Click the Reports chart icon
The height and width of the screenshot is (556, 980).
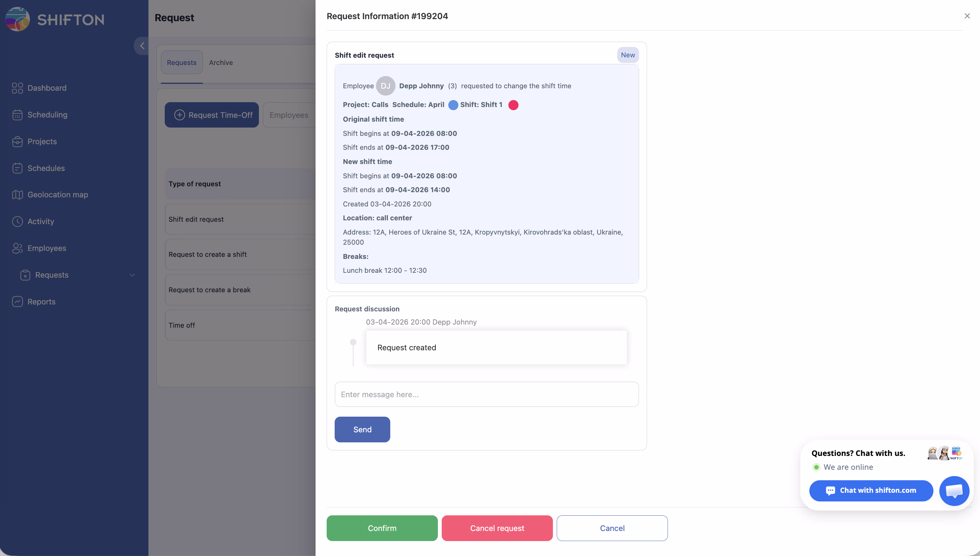(17, 302)
